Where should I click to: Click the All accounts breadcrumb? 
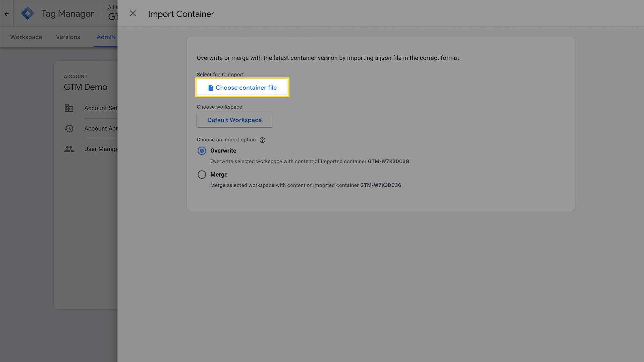click(113, 7)
